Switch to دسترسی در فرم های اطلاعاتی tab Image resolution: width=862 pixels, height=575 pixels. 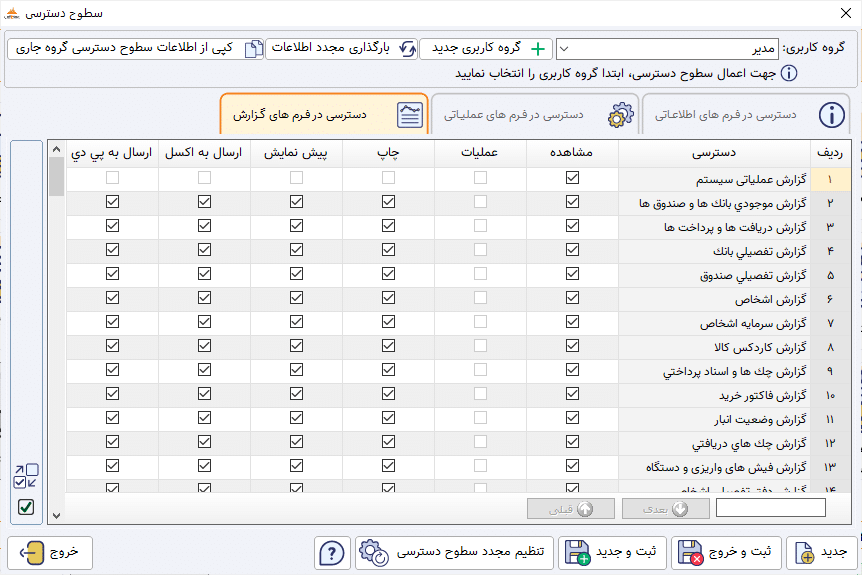click(x=745, y=114)
